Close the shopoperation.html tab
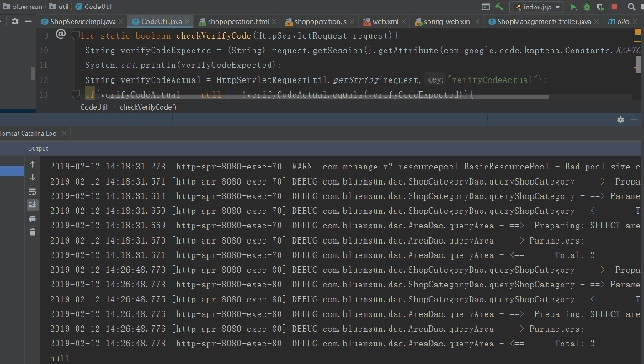Viewport: 644px width, 364px height. coord(274,21)
